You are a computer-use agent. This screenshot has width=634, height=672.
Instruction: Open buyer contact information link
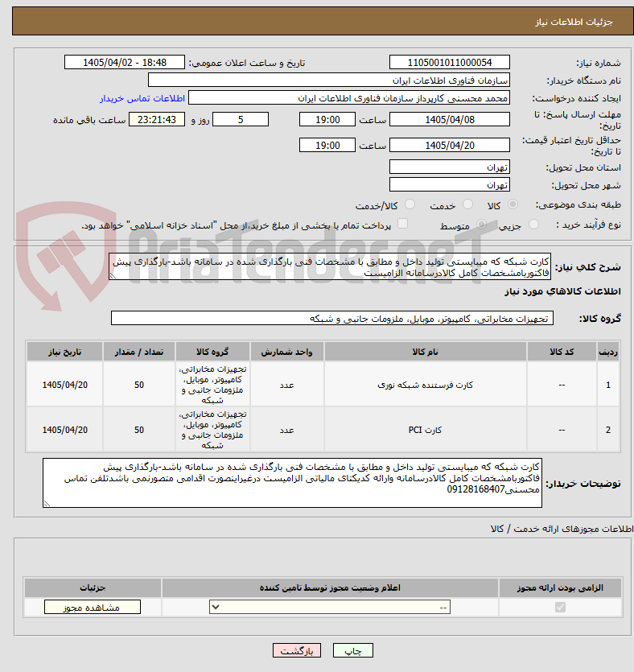click(142, 98)
